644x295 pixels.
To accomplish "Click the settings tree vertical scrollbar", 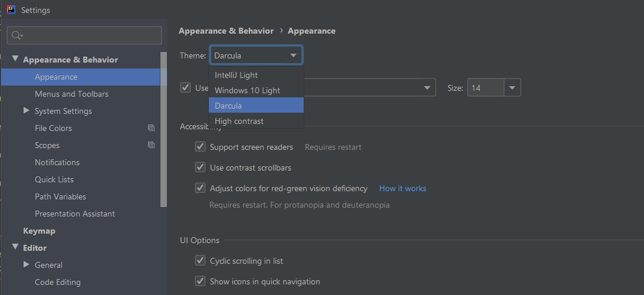I will pyautogui.click(x=163, y=129).
